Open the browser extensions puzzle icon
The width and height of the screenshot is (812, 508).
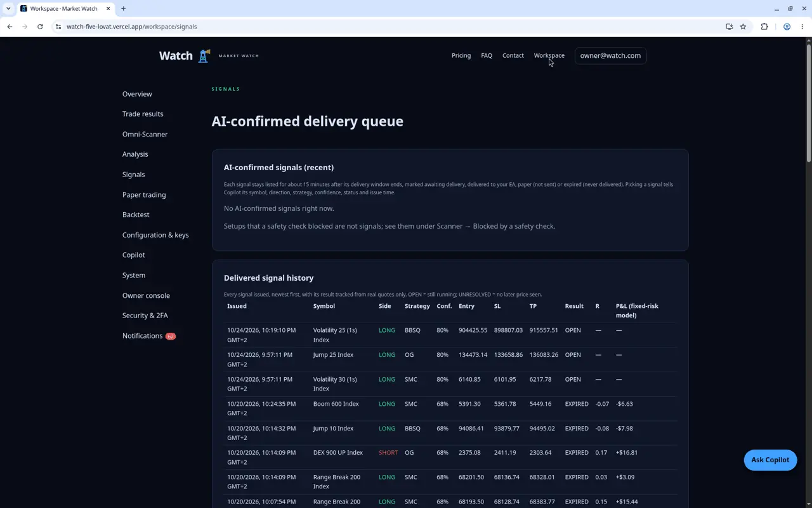[x=764, y=27]
